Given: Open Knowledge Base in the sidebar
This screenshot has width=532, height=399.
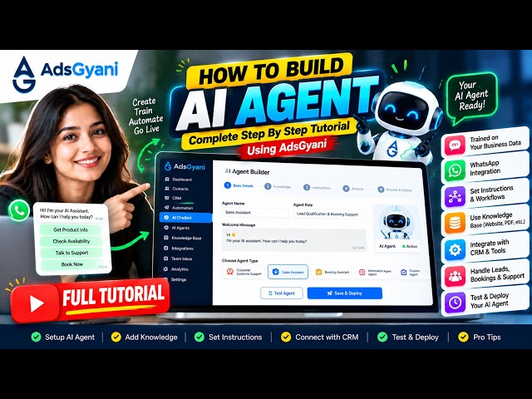Looking at the screenshot, I should pyautogui.click(x=186, y=239).
